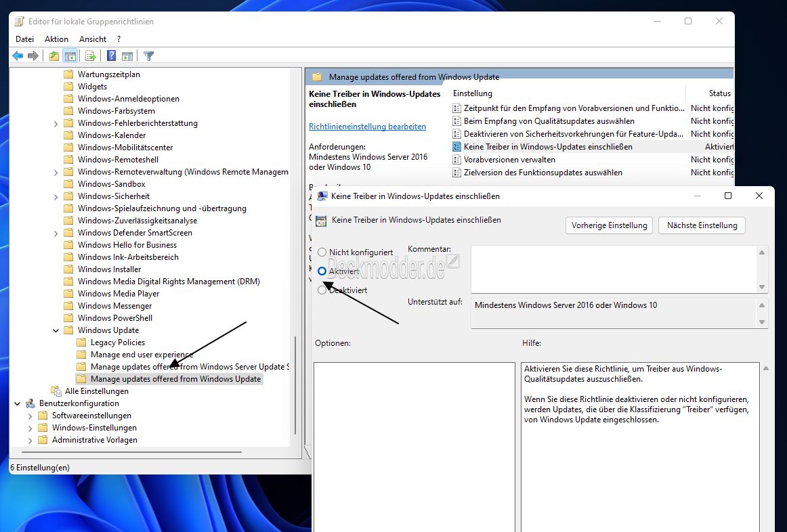Open the Aktion menu
This screenshot has height=532, width=787.
(56, 39)
